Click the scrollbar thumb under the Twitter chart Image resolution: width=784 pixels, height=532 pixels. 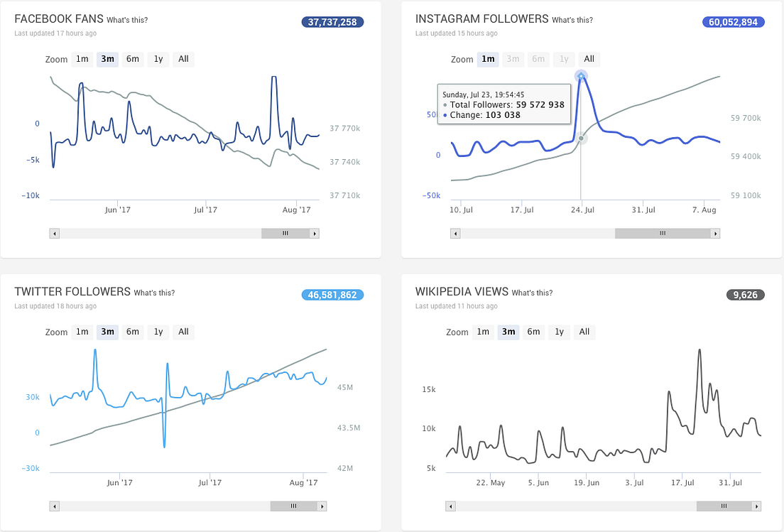[293, 506]
